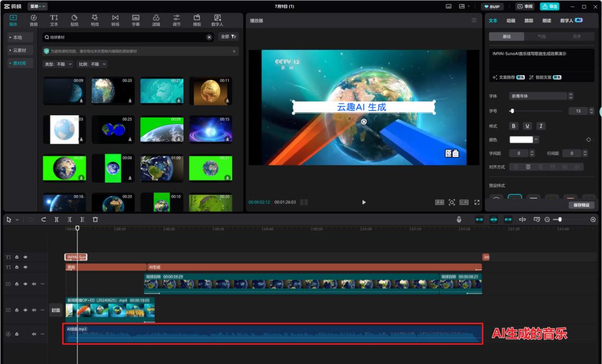This screenshot has width=602, height=364.
Task: Click the redo arrow in timeline toolbar
Action: pos(44,219)
